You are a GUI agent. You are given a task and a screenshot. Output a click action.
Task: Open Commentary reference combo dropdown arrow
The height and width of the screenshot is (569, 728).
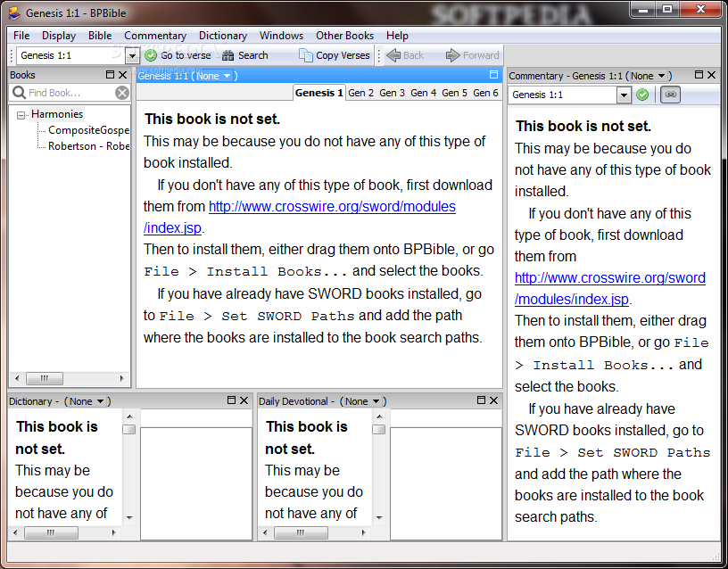[x=624, y=95]
